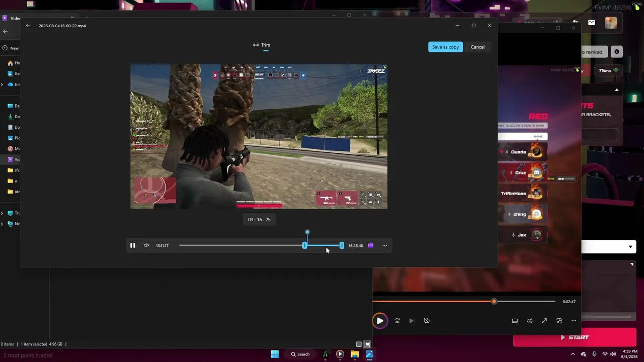This screenshot has height=362, width=644.
Task: Select player ching in the team list
Action: [523, 214]
